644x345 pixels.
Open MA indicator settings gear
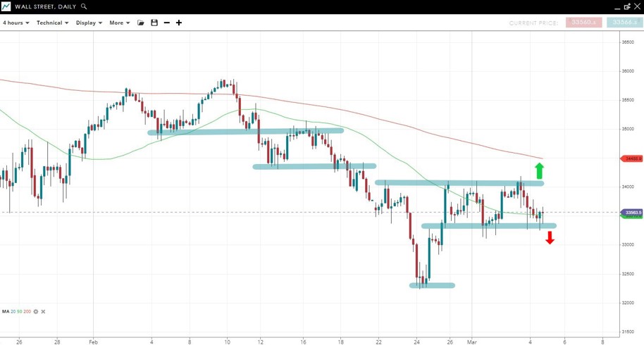[x=37, y=311]
